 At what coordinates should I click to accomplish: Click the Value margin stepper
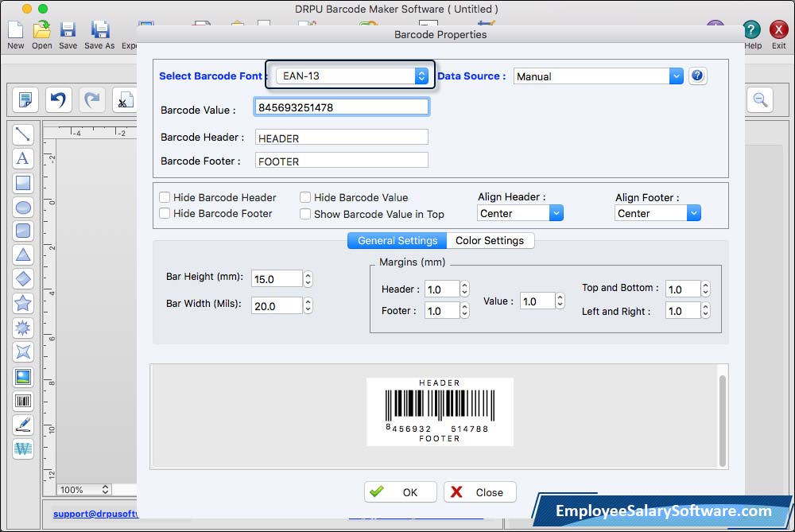(560, 301)
